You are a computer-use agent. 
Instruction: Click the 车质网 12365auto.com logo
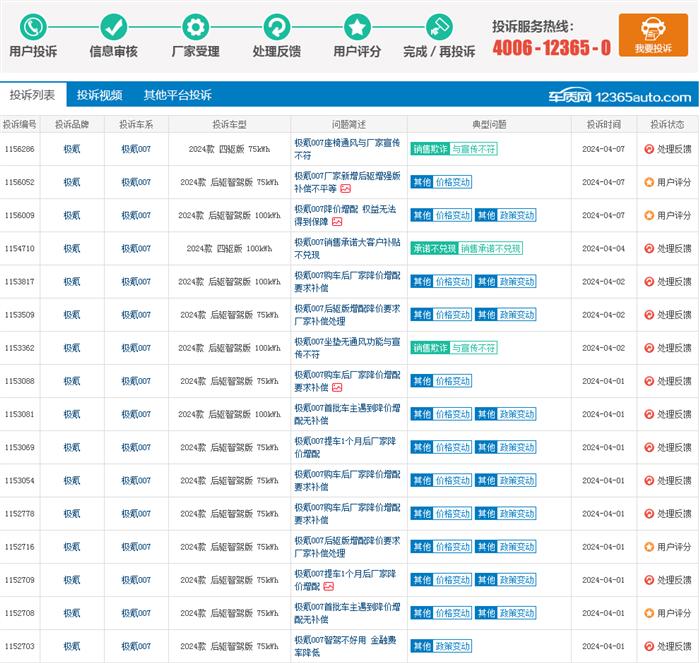coord(620,96)
